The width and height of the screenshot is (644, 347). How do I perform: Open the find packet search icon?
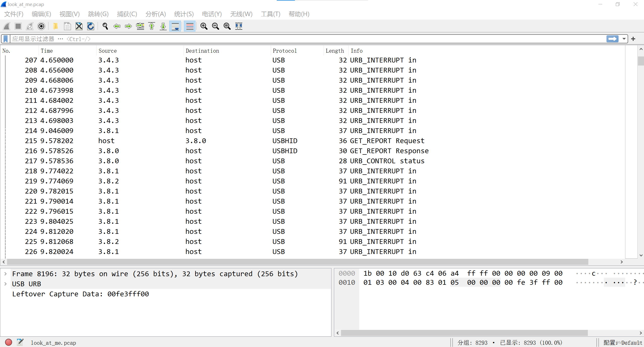105,26
